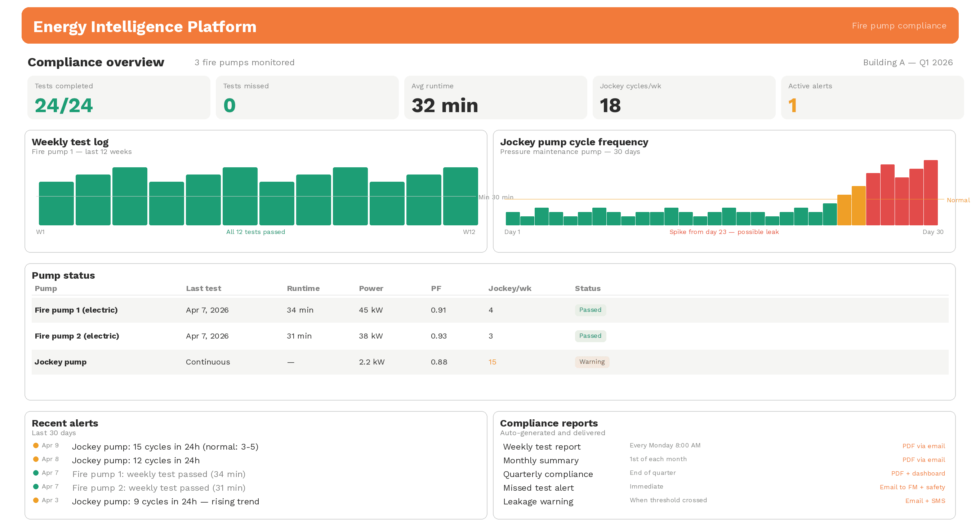Screen dimensions: 980x530
Task: Expand the Fire pump 1 last 12 weeks selector
Action: click(x=82, y=151)
